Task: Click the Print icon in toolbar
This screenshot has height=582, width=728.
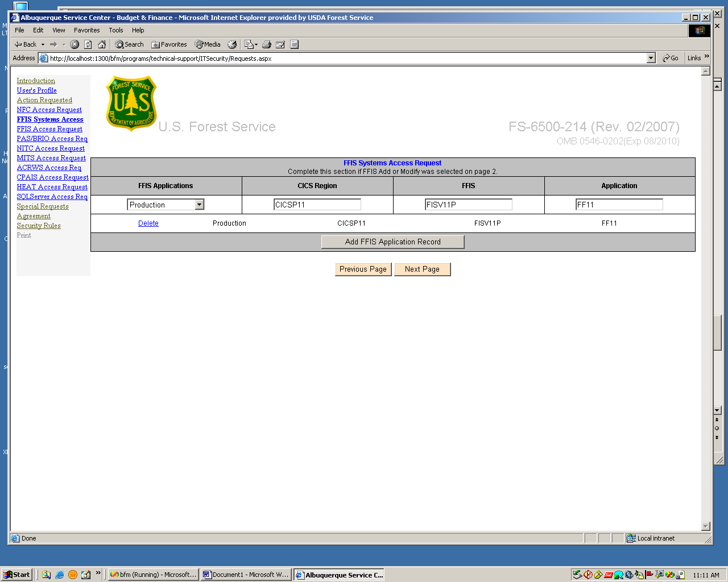Action: (266, 44)
